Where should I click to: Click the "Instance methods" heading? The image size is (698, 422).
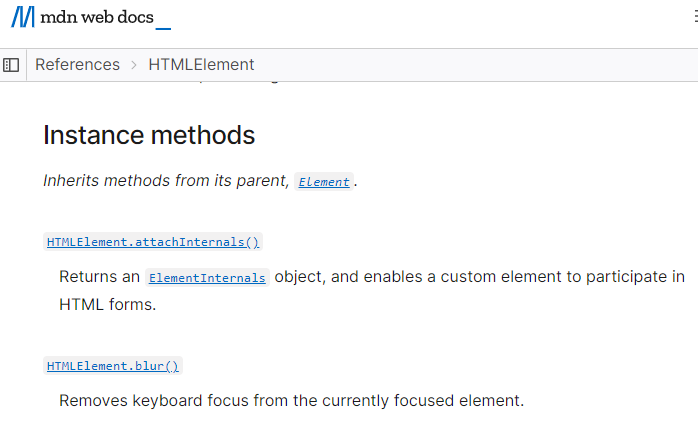pyautogui.click(x=149, y=135)
